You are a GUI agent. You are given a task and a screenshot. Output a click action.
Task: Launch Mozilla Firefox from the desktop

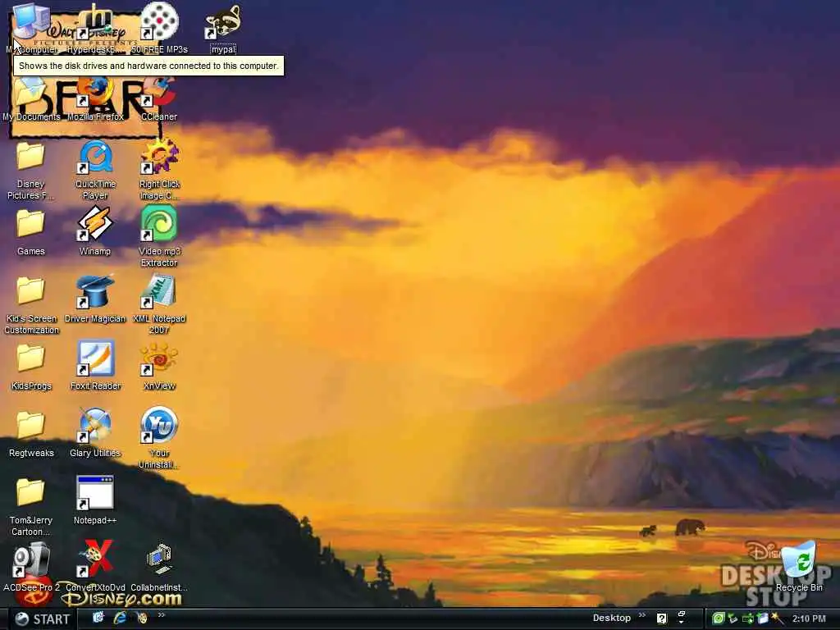tap(95, 98)
